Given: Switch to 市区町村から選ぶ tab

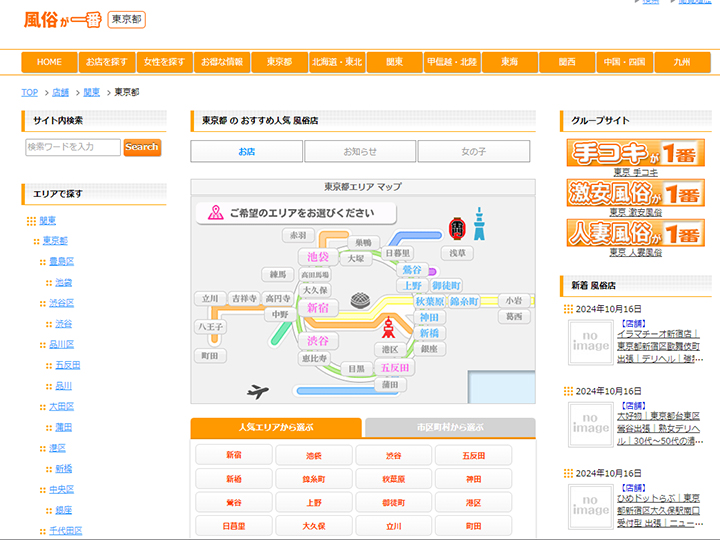Looking at the screenshot, I should point(449,428).
